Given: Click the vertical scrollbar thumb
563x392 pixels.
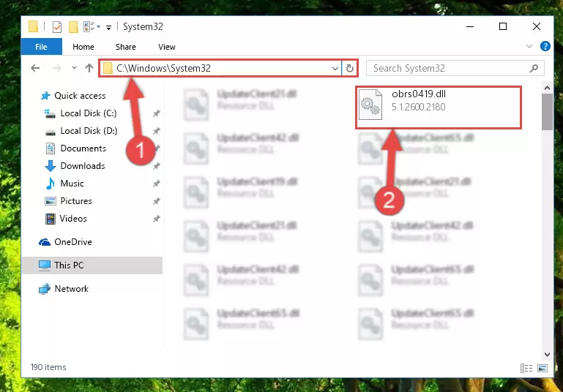Looking at the screenshot, I should [547, 112].
